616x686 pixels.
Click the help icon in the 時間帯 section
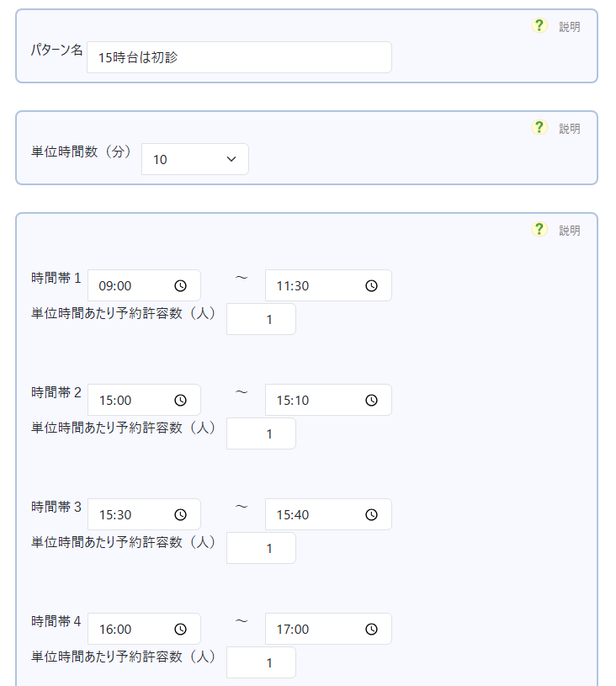coord(539,229)
